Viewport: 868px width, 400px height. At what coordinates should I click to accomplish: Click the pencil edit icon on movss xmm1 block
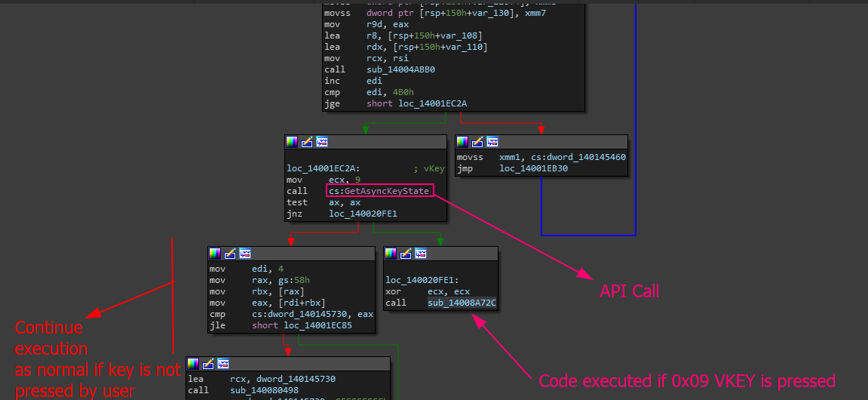(477, 142)
